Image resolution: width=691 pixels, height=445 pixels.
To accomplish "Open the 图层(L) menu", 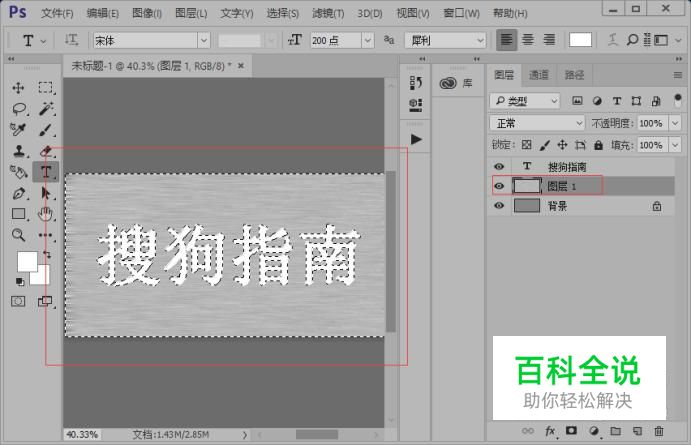I will pyautogui.click(x=191, y=13).
